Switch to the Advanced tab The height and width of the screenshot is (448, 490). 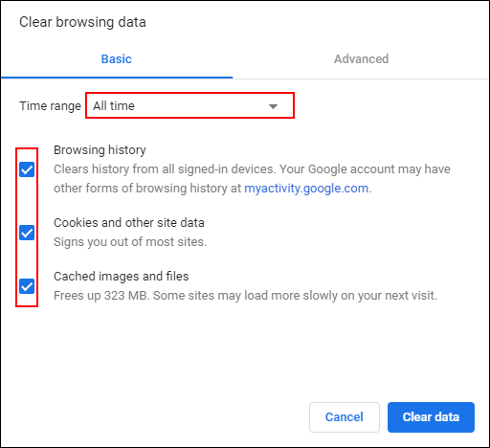[x=361, y=59]
